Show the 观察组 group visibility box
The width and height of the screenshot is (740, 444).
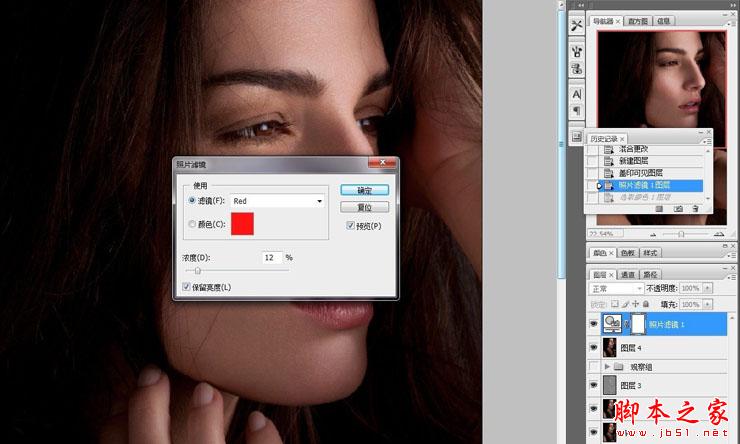(x=594, y=367)
